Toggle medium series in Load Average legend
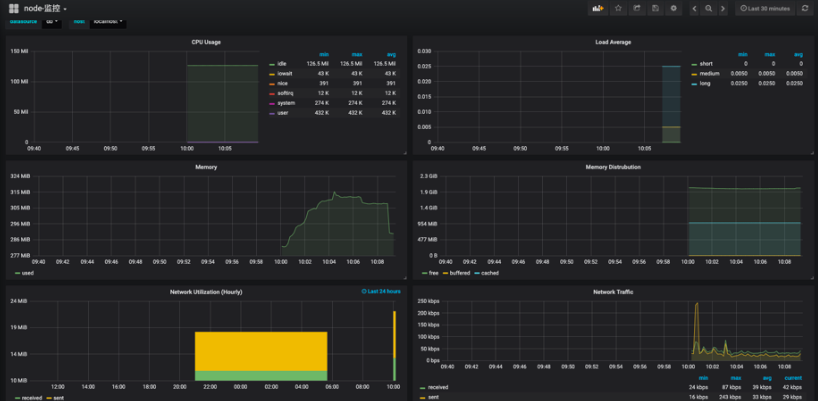818x401 pixels. point(709,74)
